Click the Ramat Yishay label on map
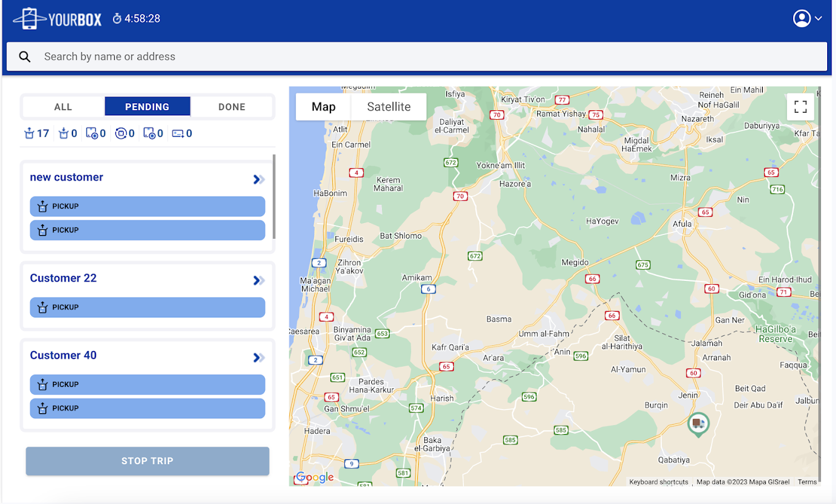 [561, 114]
